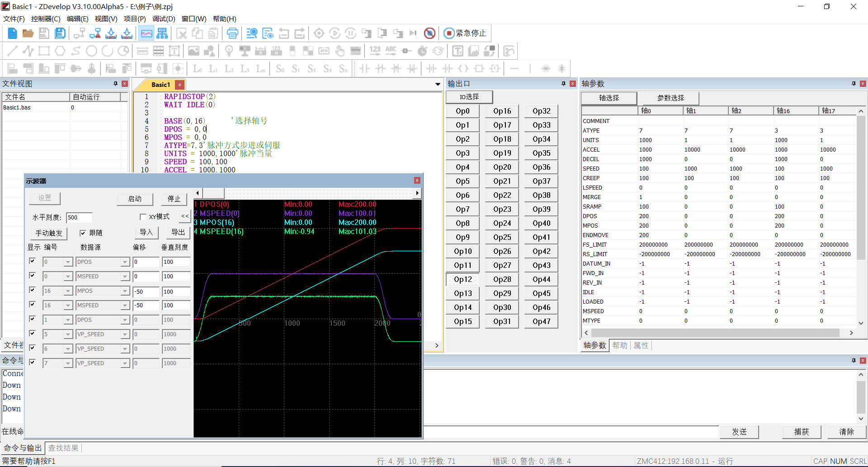Viewport: 868px width, 467px height.
Task: Toggle output Op12 button
Action: click(x=463, y=280)
